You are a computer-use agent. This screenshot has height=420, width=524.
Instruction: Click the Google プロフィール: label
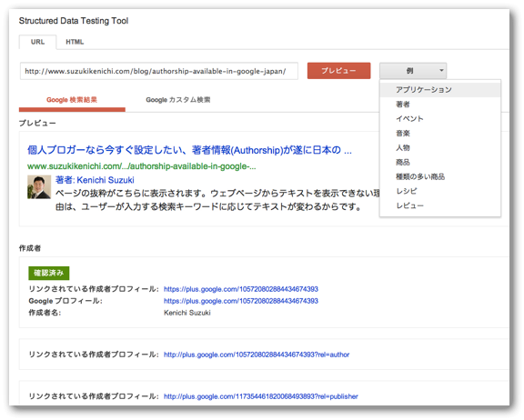[x=65, y=301]
